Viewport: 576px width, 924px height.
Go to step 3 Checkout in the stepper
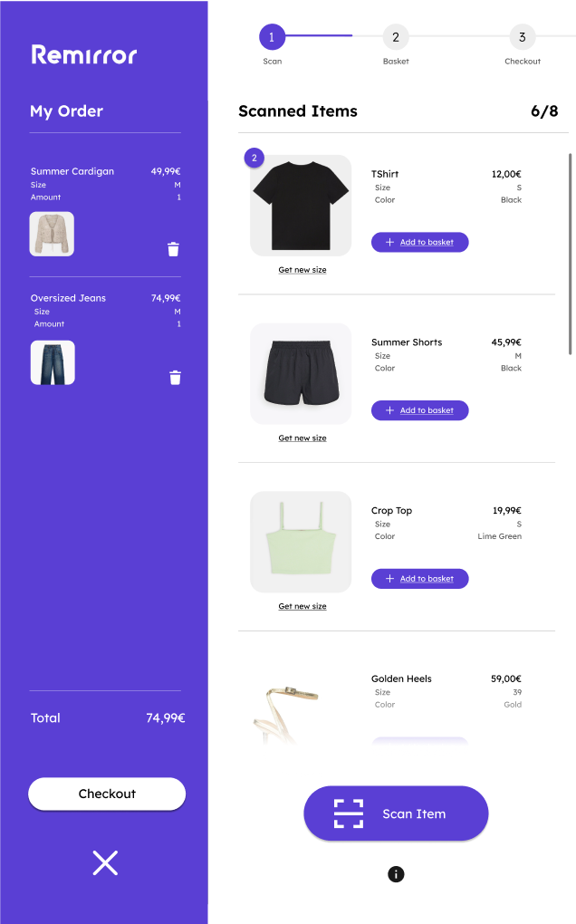[x=523, y=37]
